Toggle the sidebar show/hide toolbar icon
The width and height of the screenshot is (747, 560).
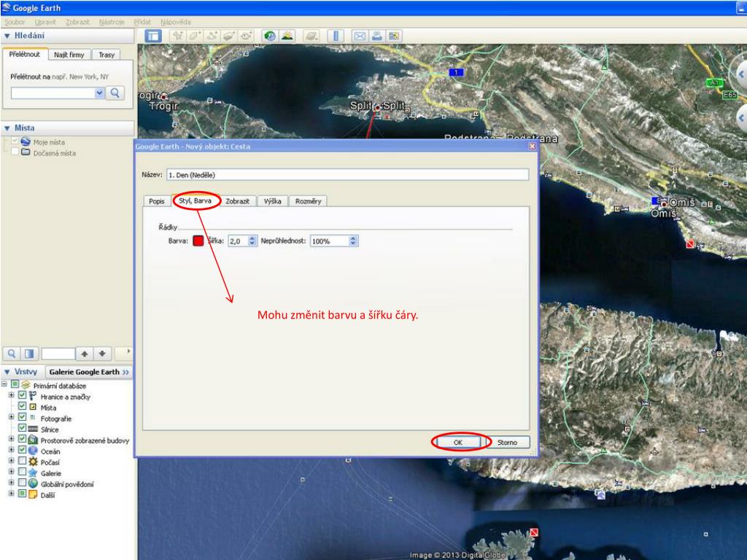point(153,36)
